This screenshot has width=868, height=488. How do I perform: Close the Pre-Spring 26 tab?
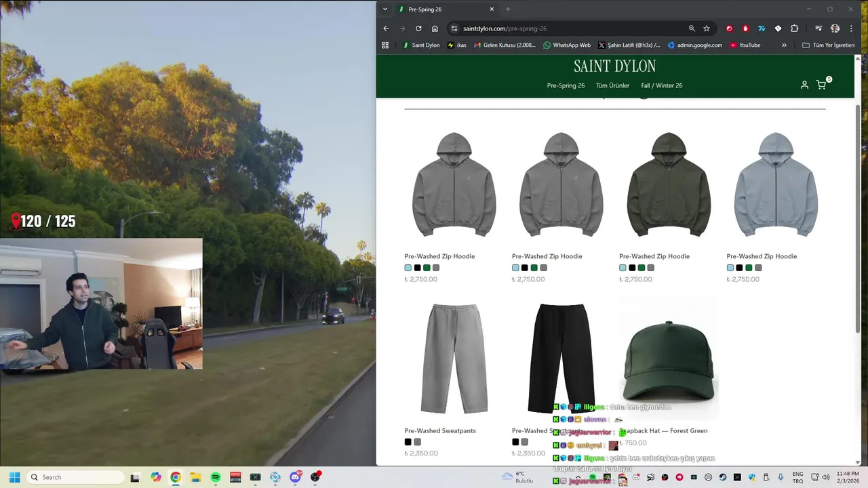click(x=492, y=9)
